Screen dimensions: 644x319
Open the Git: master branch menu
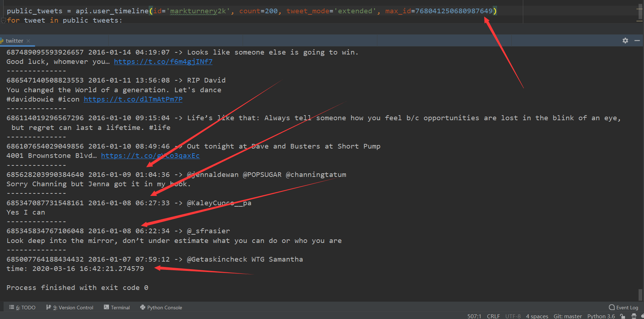click(568, 316)
